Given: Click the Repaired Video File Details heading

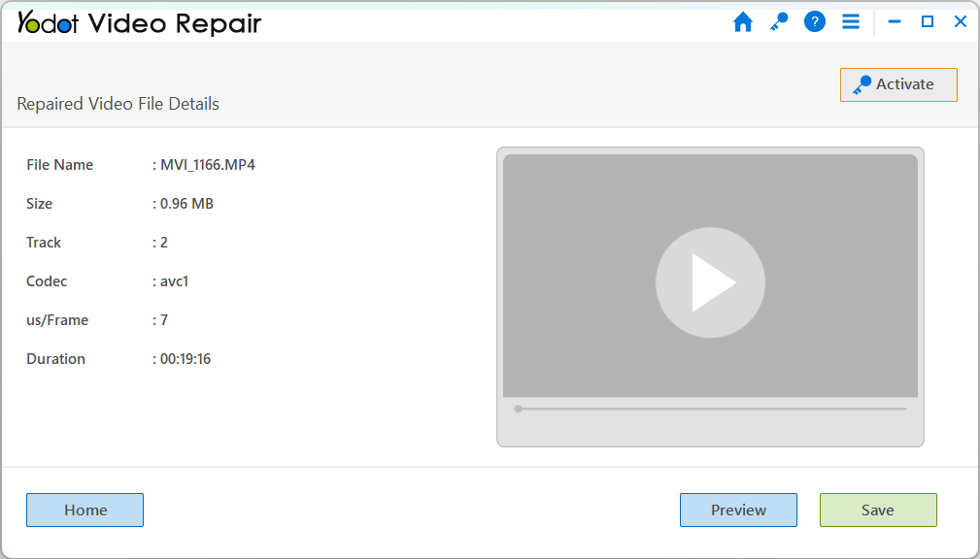Looking at the screenshot, I should point(118,104).
